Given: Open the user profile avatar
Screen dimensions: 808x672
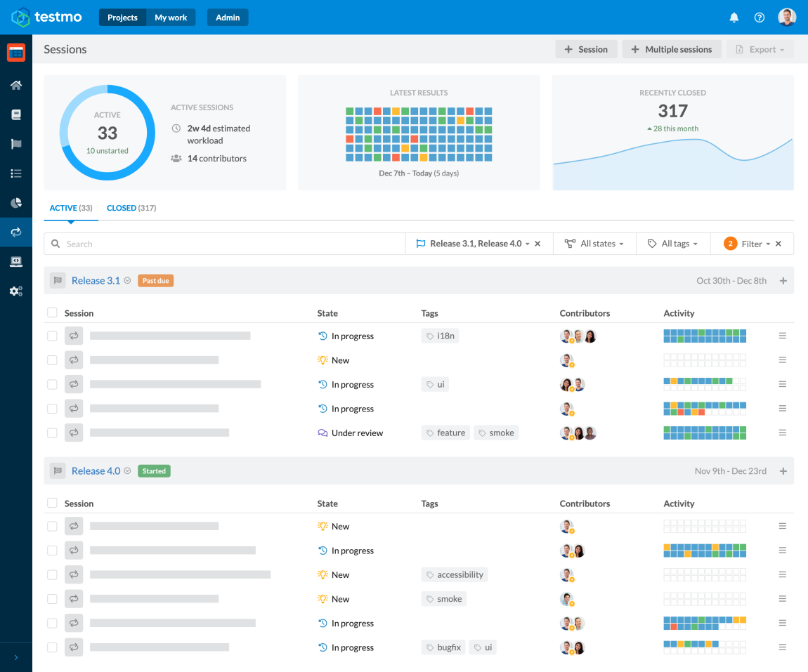Looking at the screenshot, I should [x=786, y=17].
